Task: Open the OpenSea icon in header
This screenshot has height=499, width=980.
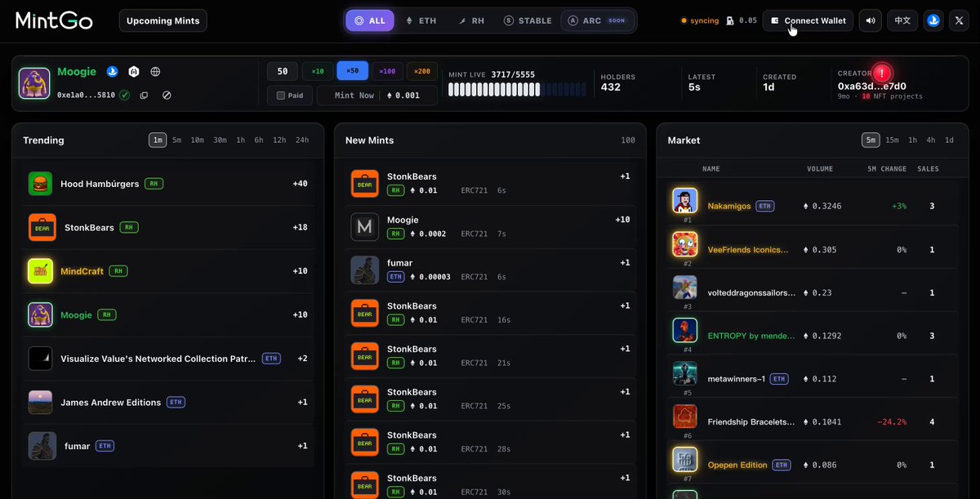Action: 933,20
